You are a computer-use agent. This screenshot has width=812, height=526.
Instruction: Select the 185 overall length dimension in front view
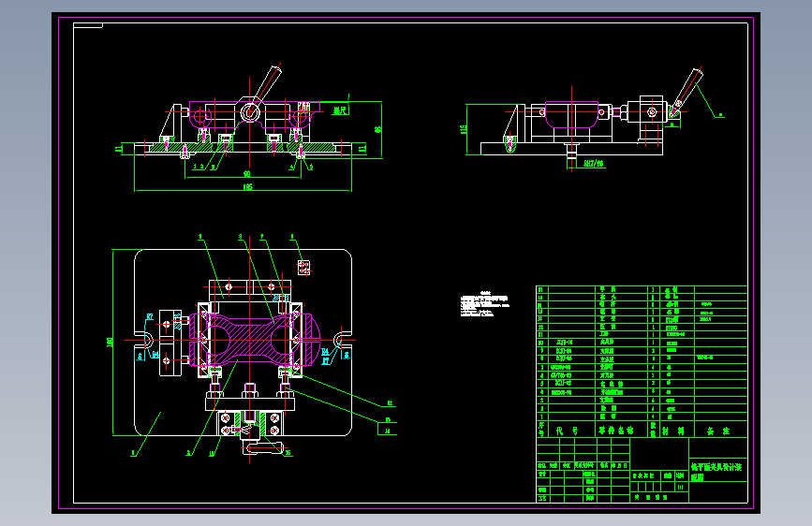pyautogui.click(x=247, y=187)
